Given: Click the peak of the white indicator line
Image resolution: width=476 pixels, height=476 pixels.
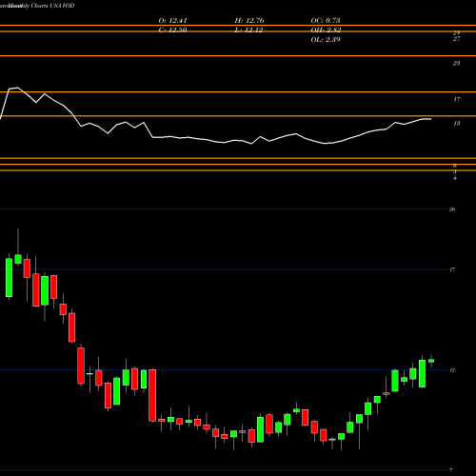Looking at the screenshot, I should pyautogui.click(x=17, y=88).
